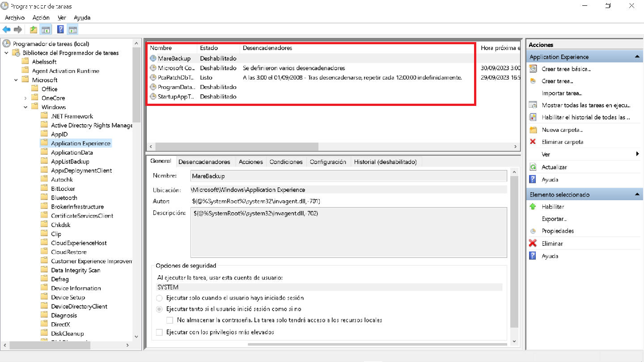Image resolution: width=644 pixels, height=362 pixels.
Task: Click the Eliminar carpeta red X icon
Action: click(533, 142)
